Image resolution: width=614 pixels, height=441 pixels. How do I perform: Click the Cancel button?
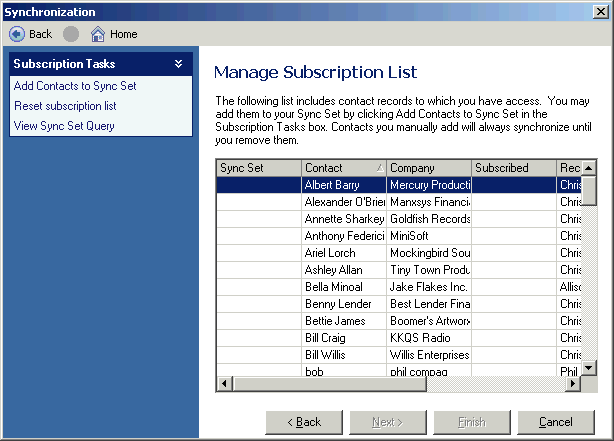[556, 422]
